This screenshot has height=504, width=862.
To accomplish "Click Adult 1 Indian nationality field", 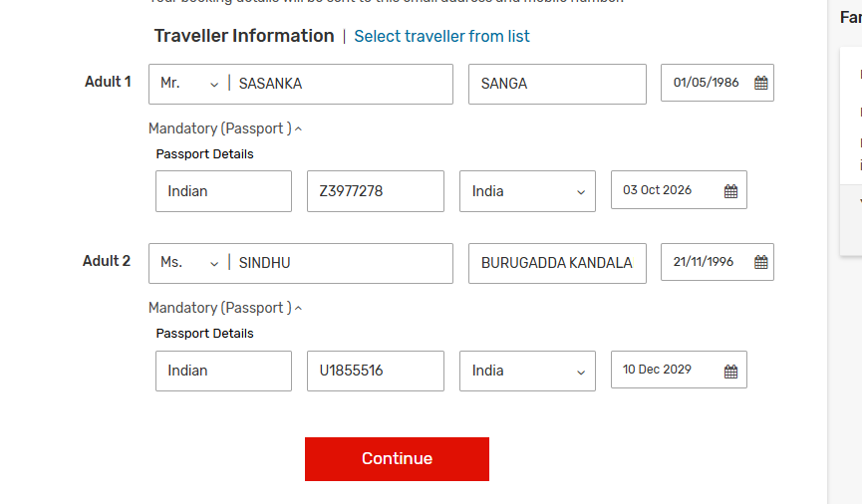I will (x=224, y=191).
